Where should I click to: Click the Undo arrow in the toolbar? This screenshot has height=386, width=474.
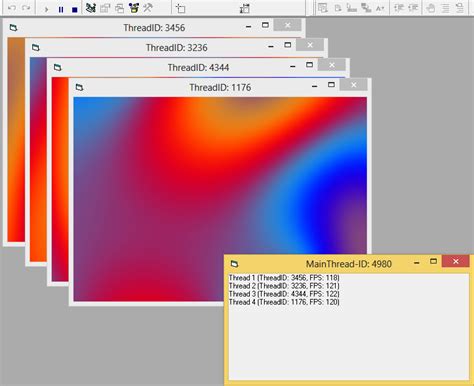(12, 8)
